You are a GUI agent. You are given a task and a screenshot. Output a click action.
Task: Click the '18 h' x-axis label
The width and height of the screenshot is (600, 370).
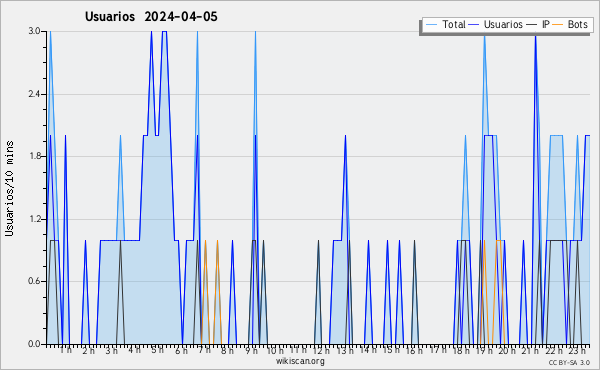tap(461, 351)
